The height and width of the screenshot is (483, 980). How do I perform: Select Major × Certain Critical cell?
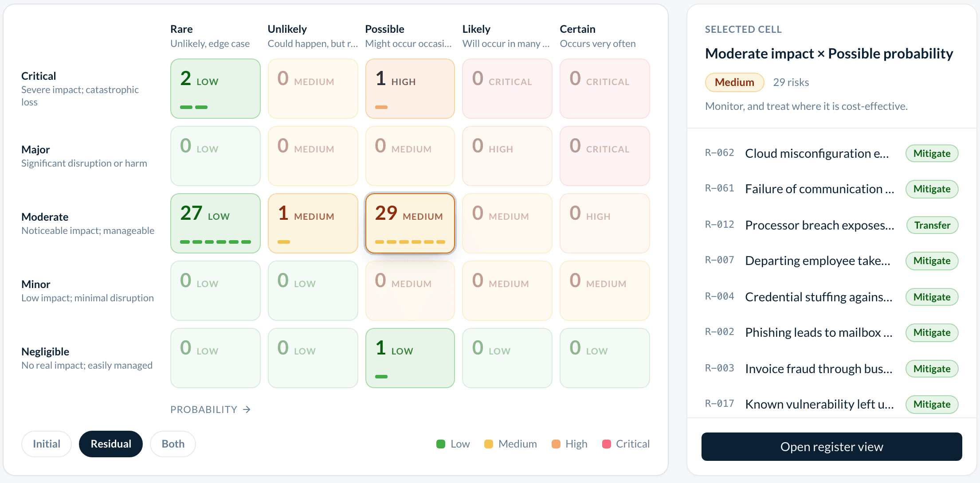click(x=605, y=156)
